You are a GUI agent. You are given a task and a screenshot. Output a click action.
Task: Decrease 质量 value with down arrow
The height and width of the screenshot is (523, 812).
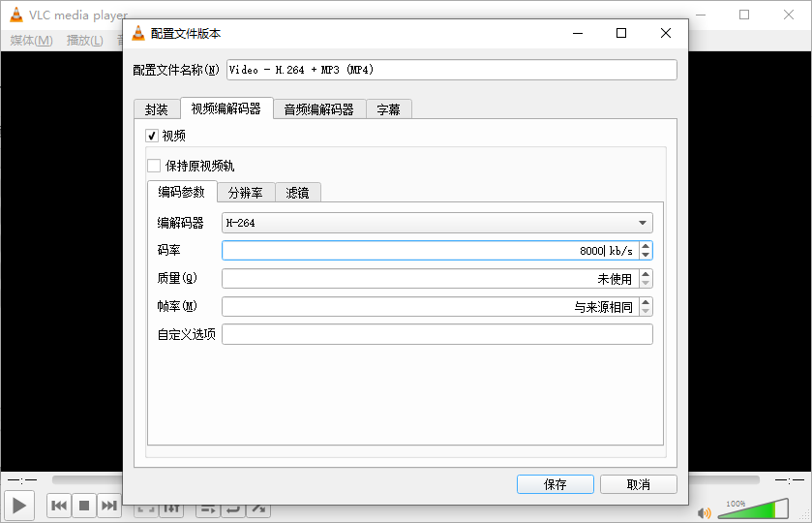(x=646, y=283)
